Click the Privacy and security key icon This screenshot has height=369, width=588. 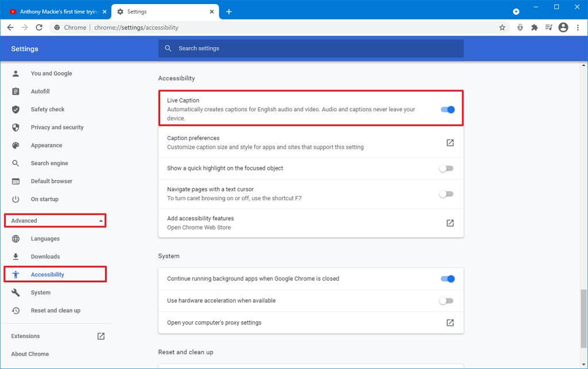tap(15, 127)
